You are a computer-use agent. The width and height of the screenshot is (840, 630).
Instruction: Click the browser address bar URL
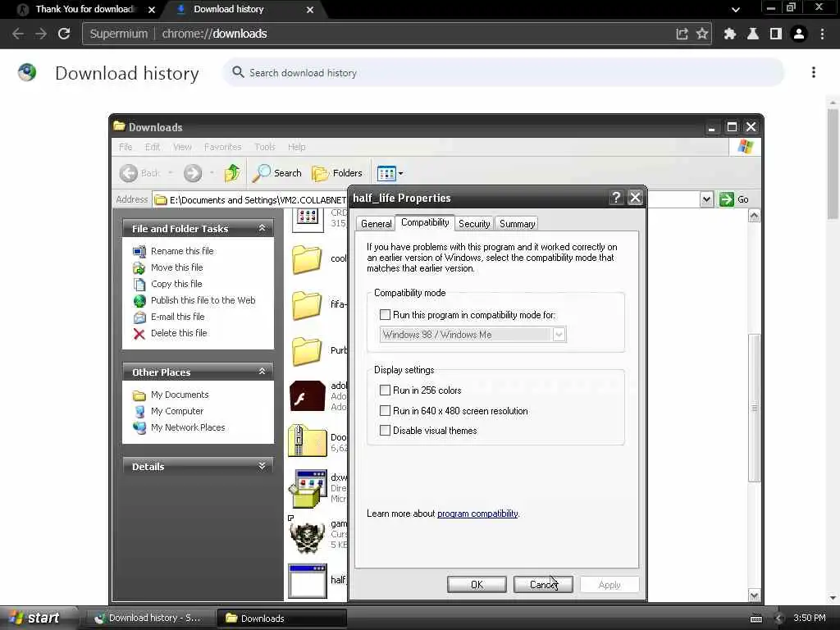coord(214,34)
